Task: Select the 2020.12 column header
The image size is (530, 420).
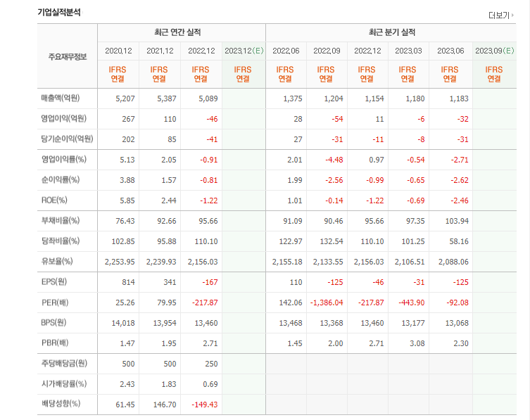Action: [x=118, y=51]
